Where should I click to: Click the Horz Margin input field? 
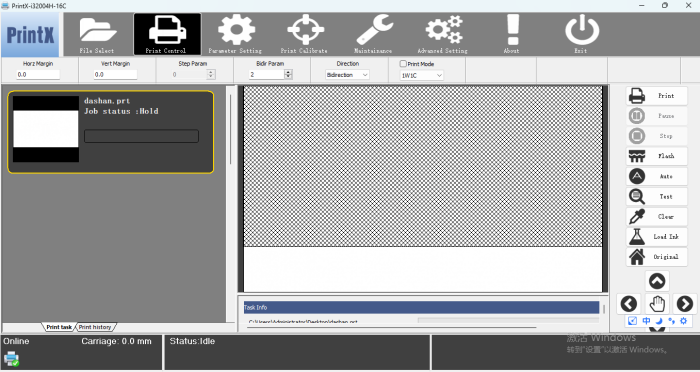click(x=38, y=75)
